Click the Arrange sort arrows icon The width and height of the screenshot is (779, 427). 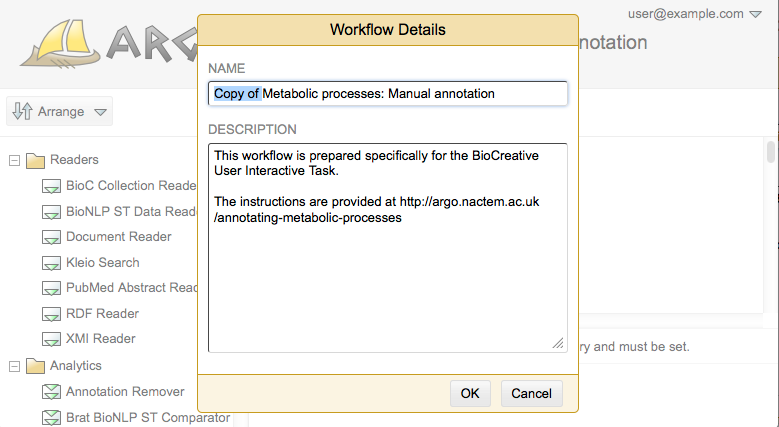(x=22, y=111)
